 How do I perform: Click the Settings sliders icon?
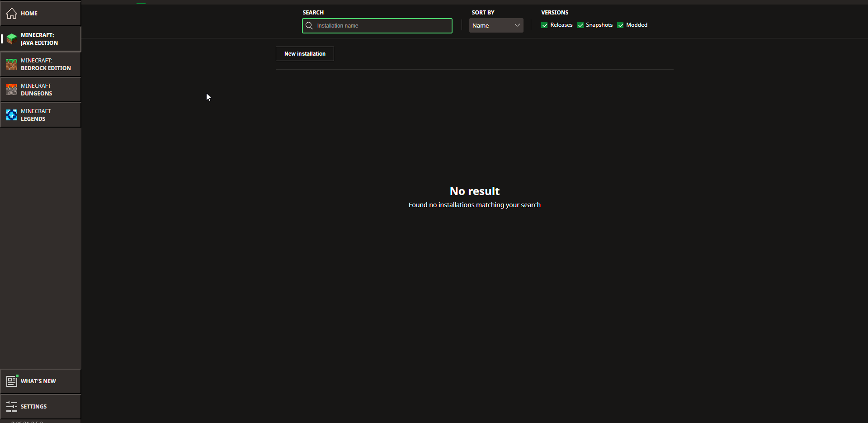point(12,406)
